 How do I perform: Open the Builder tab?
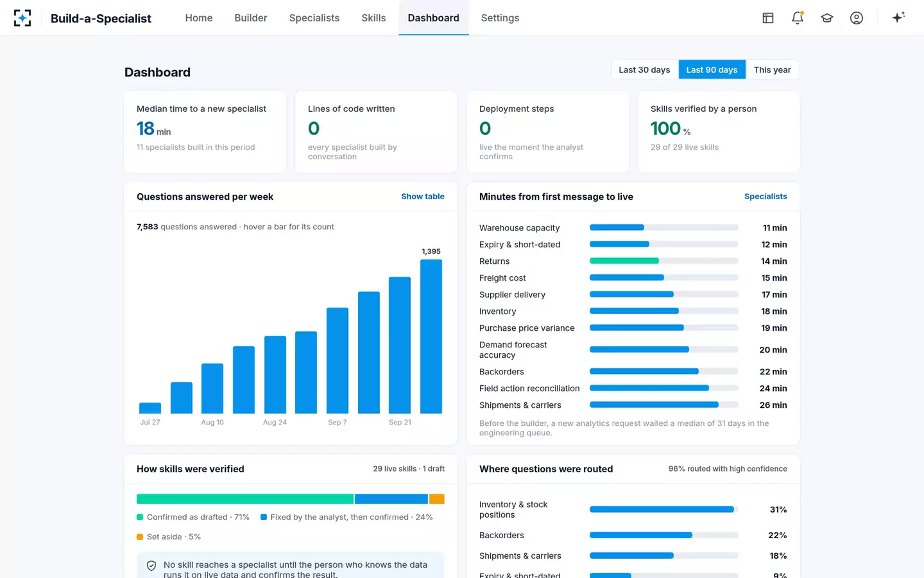coord(251,18)
